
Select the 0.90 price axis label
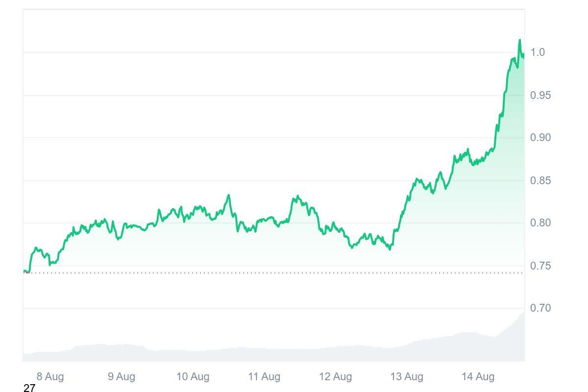[540, 138]
